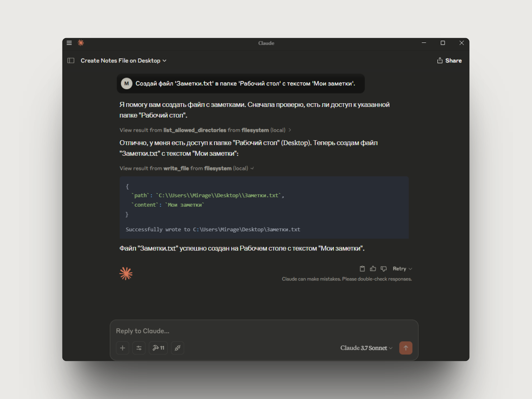The image size is (532, 399).
Task: Open the 'Create Notes File on Desktop' chat dropdown
Action: point(123,61)
